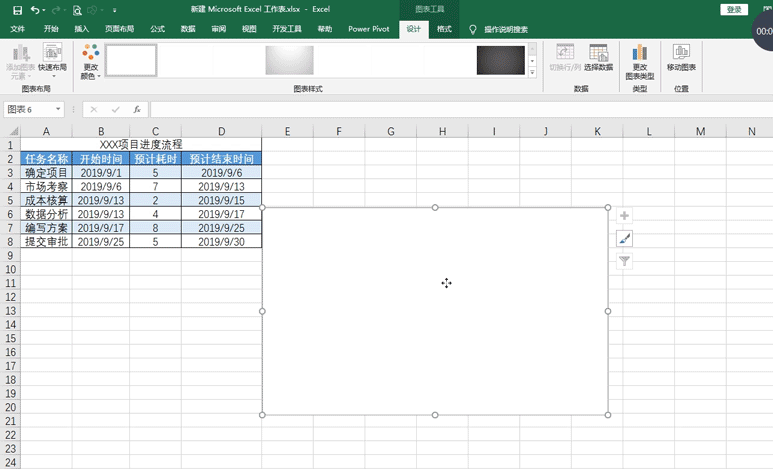Click Change Chart Type (更改图表类型)
This screenshot has height=469, width=773.
[640, 60]
